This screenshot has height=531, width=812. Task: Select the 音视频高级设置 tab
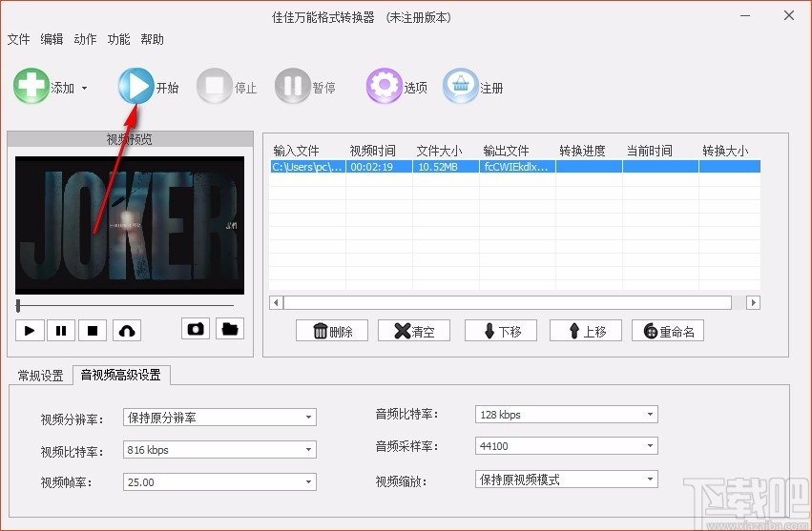[121, 375]
